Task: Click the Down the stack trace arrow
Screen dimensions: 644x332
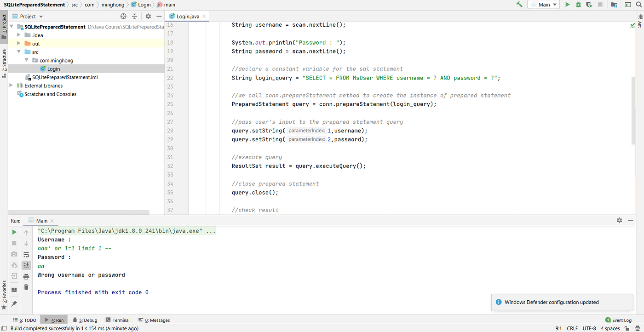Action: click(x=26, y=243)
